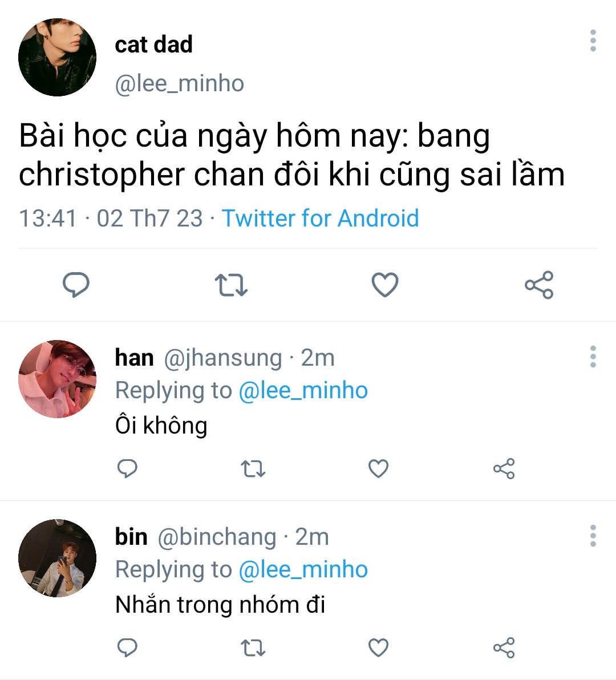Share the main tweet by cat dad
Viewport: 616px width, 680px height.
[539, 285]
